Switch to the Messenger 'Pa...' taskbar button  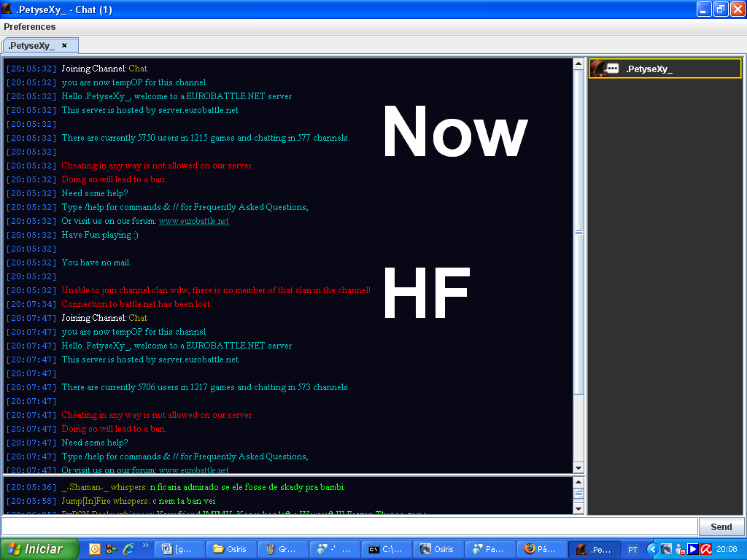492,550
